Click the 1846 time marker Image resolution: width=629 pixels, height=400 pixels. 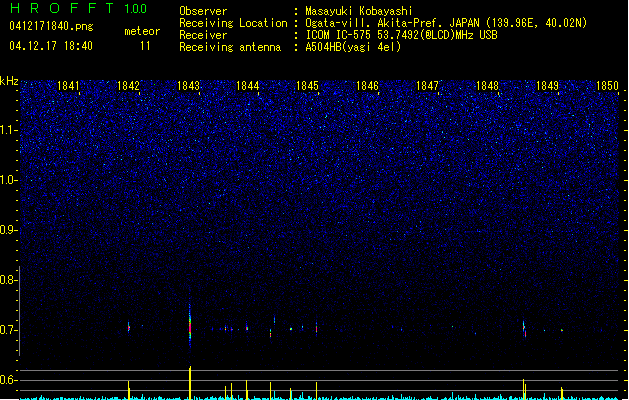coord(367,85)
